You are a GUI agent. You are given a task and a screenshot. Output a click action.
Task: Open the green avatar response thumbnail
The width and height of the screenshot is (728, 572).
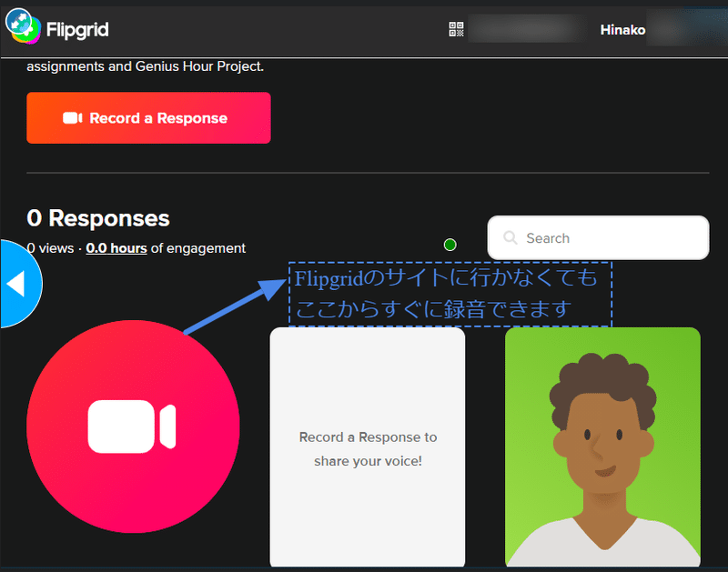602,447
